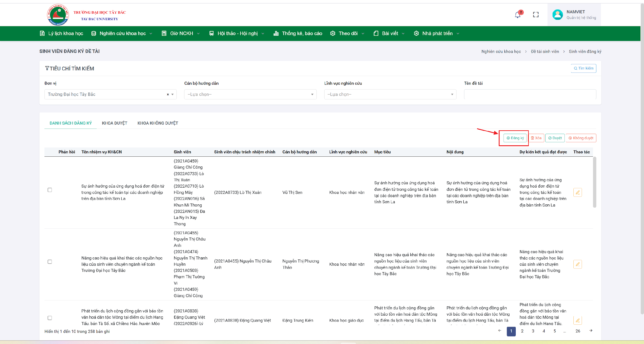
Task: Clear the selected Đơn vị value
Action: pyautogui.click(x=168, y=95)
